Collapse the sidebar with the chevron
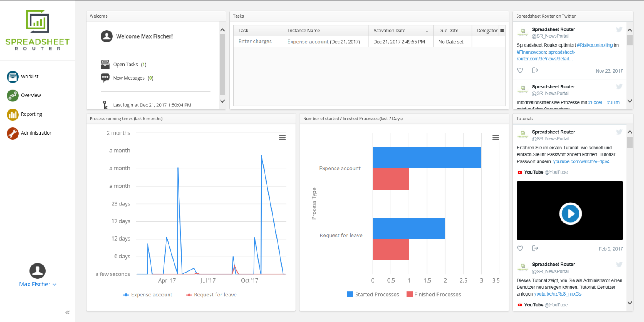 [67, 312]
